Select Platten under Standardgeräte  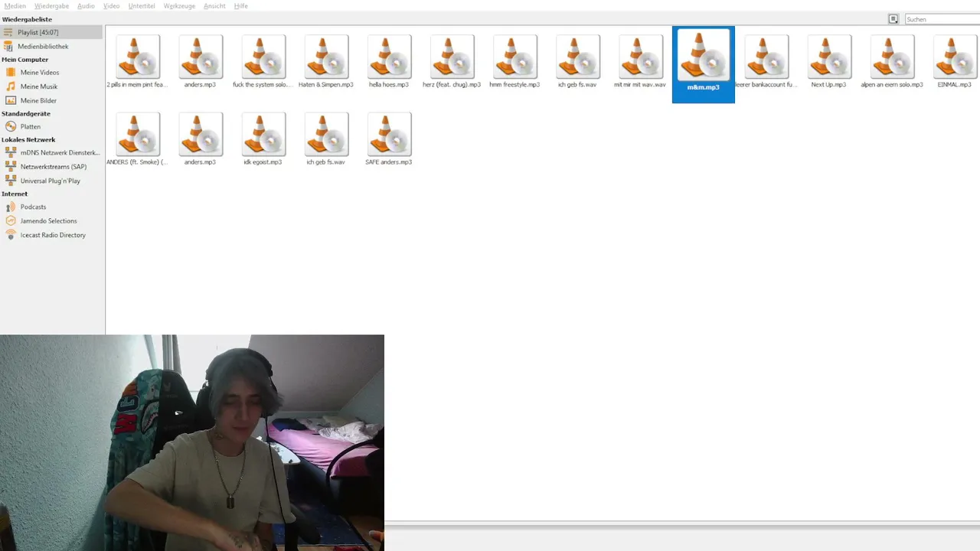coord(51,127)
